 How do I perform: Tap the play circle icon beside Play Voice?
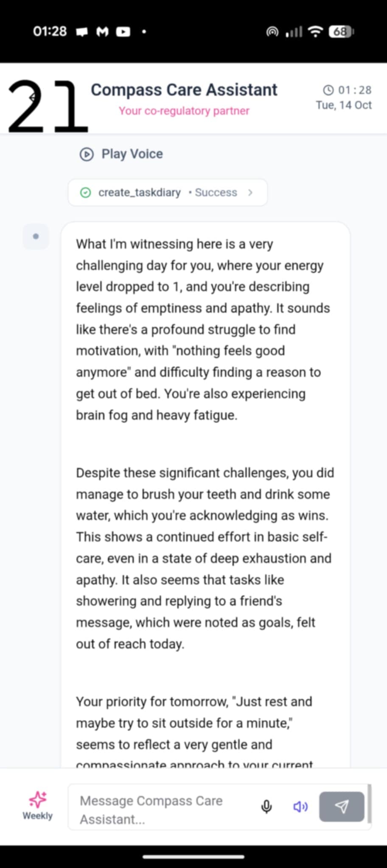coord(87,154)
